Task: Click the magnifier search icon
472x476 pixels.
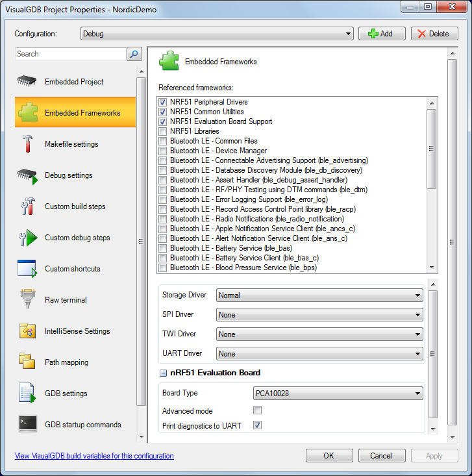Action: pos(134,54)
